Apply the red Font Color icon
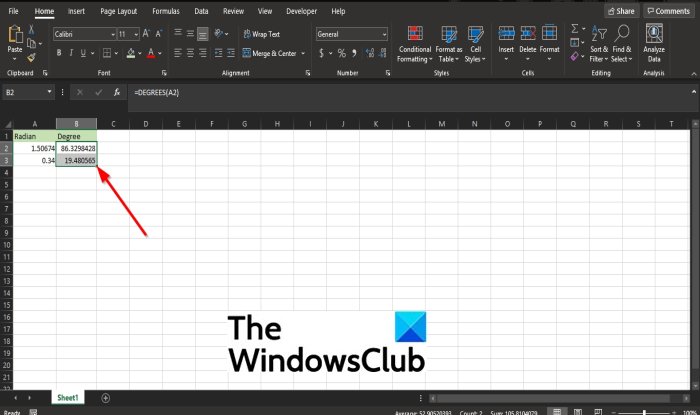Screen dimensions: 700x415 click(x=151, y=53)
